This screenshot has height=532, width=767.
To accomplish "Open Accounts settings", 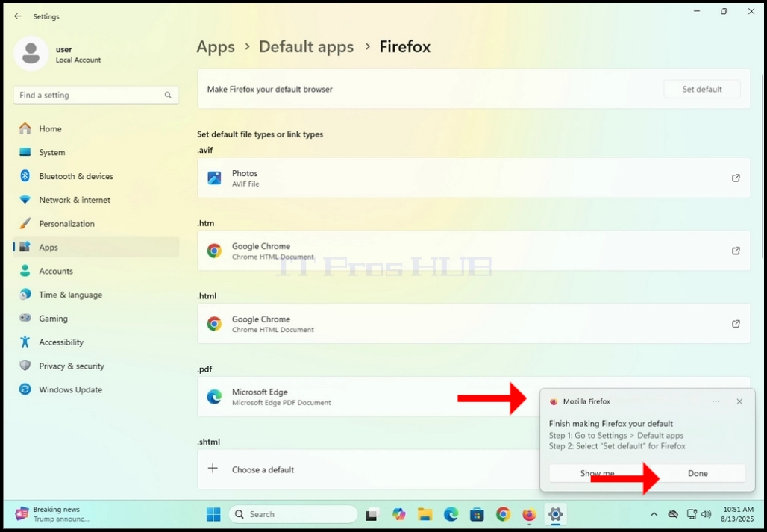I will tap(96, 271).
